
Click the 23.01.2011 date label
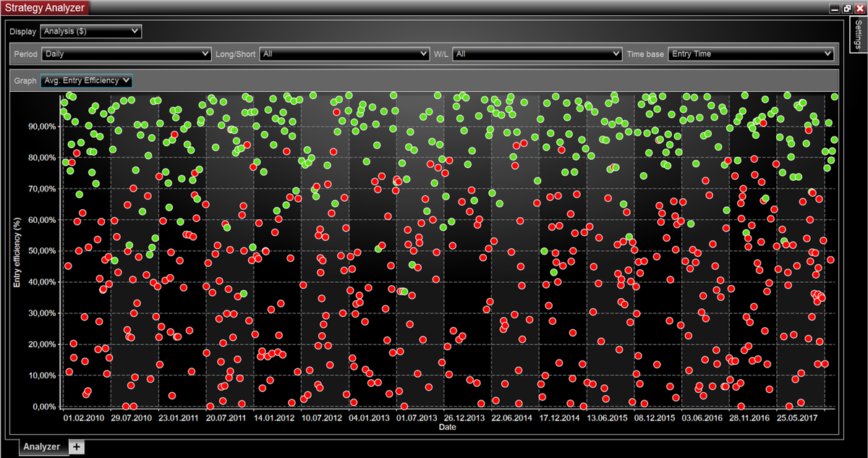click(x=179, y=417)
